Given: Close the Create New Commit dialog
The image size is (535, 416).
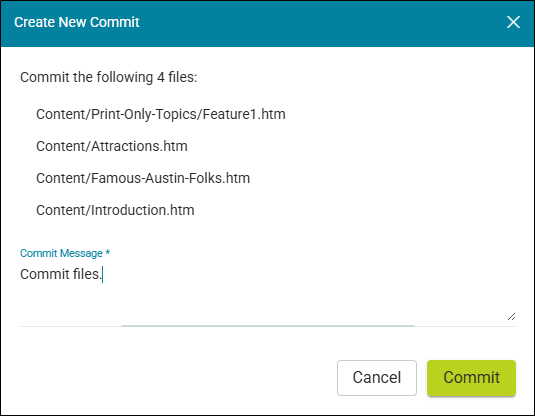Looking at the screenshot, I should pos(513,22).
